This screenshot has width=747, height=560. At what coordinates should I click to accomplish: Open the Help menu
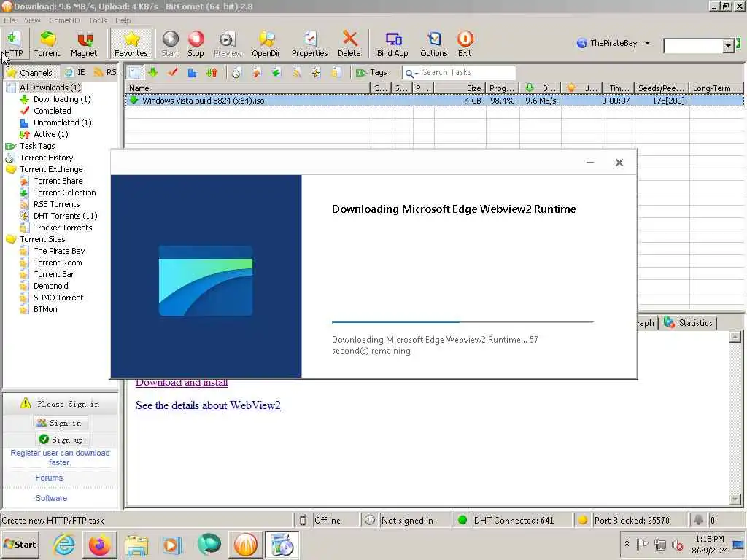tap(123, 20)
